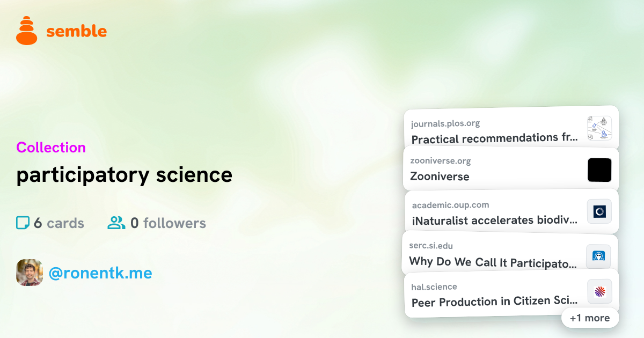
Task: Click the serc.si.edu card favicon
Action: 598,256
